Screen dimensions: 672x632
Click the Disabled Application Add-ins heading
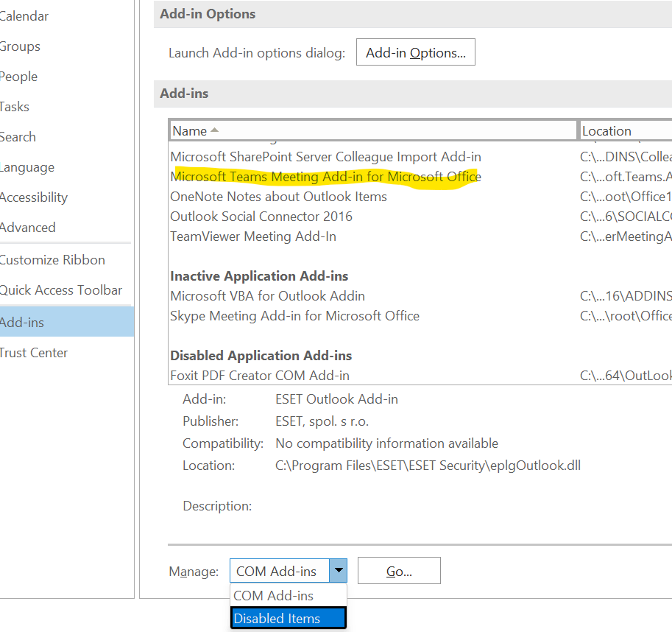(x=261, y=356)
